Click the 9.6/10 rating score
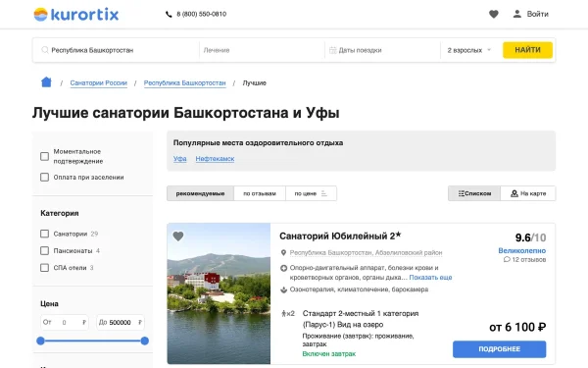Image resolution: width=588 pixels, height=368 pixels. click(530, 237)
